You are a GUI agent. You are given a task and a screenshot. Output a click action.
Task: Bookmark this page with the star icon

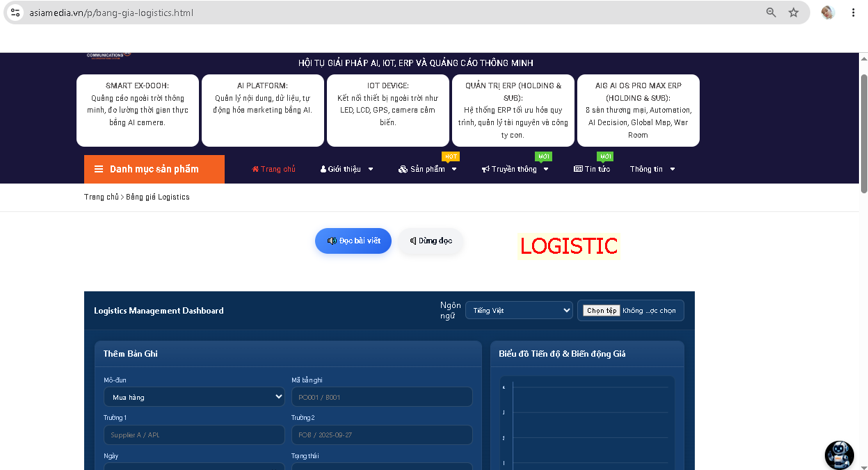(794, 13)
